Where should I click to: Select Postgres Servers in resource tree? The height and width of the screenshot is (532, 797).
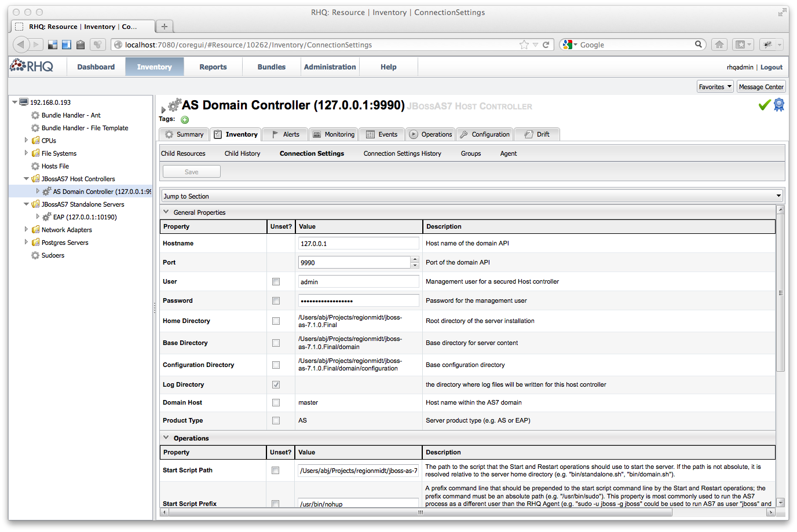[x=65, y=243]
